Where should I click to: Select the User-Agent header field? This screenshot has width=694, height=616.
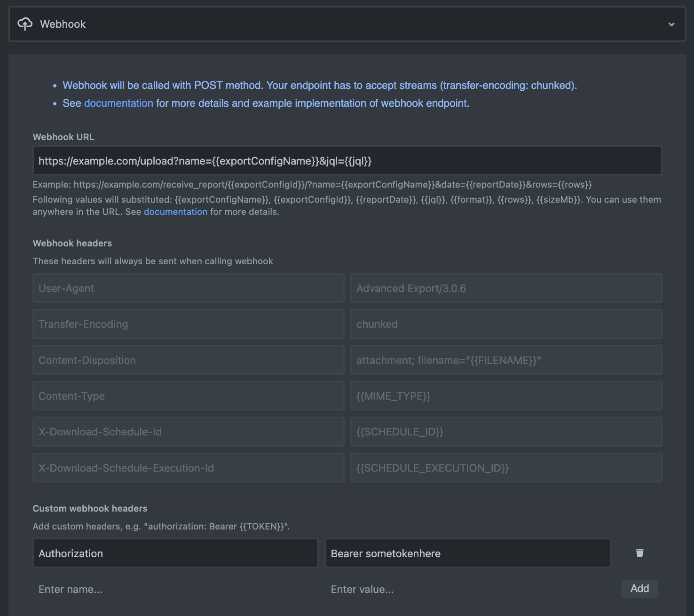click(x=189, y=288)
